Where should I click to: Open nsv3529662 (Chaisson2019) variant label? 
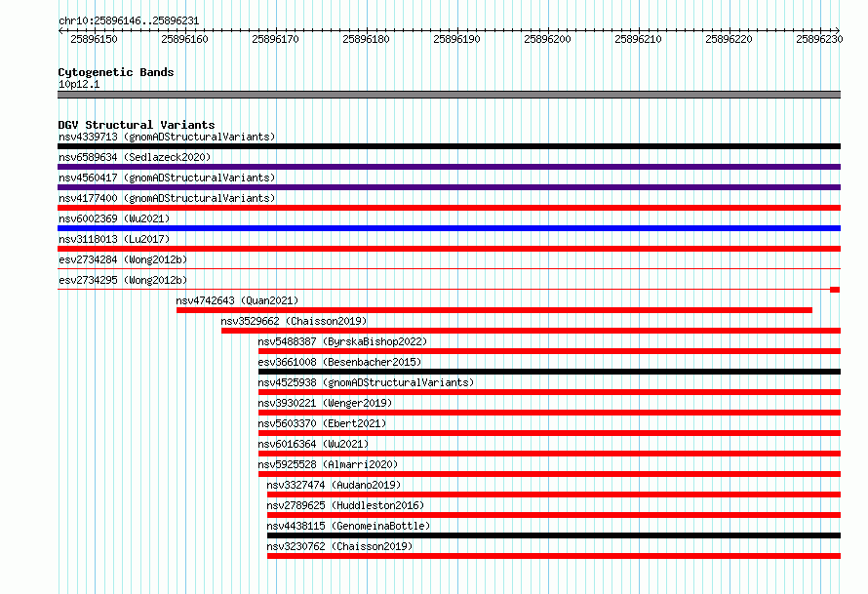click(x=294, y=321)
